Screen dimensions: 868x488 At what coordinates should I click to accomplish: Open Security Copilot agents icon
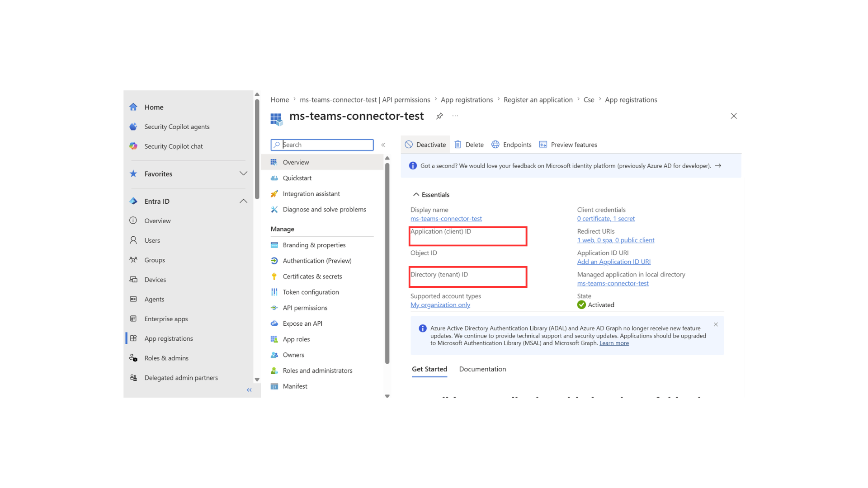coord(133,127)
